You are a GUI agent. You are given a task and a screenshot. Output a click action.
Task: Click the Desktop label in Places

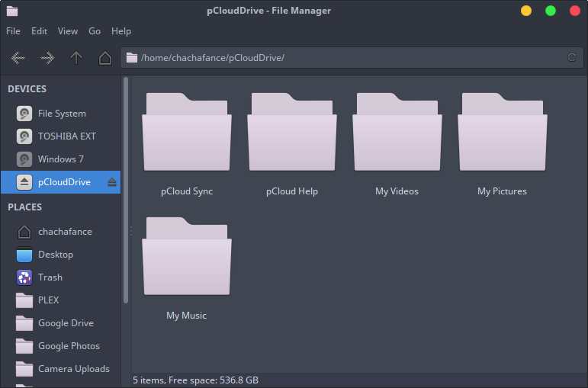point(56,255)
